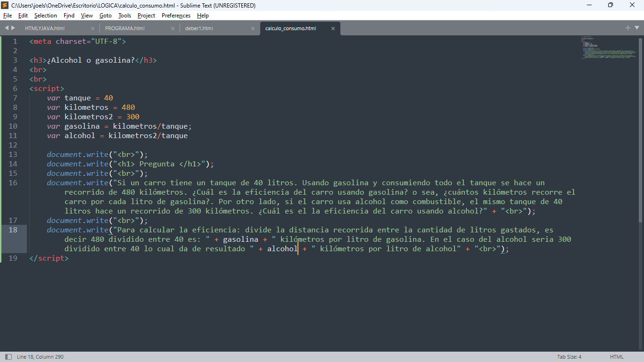Click the Sublime Text icon in title bar

click(5, 5)
